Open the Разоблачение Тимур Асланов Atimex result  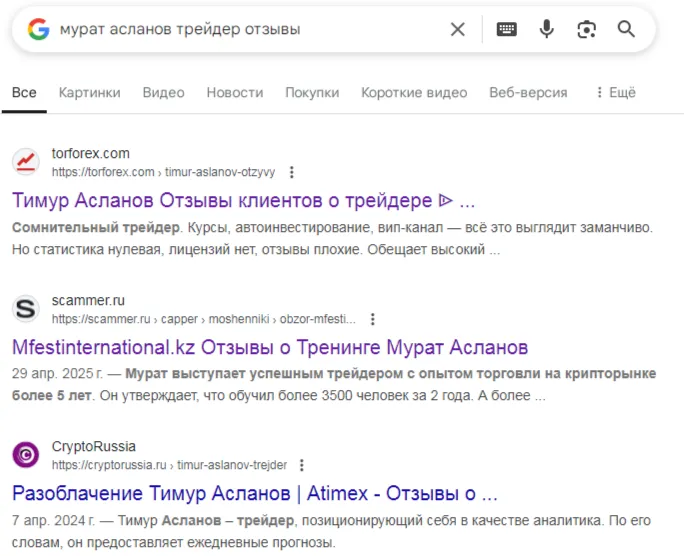click(255, 494)
